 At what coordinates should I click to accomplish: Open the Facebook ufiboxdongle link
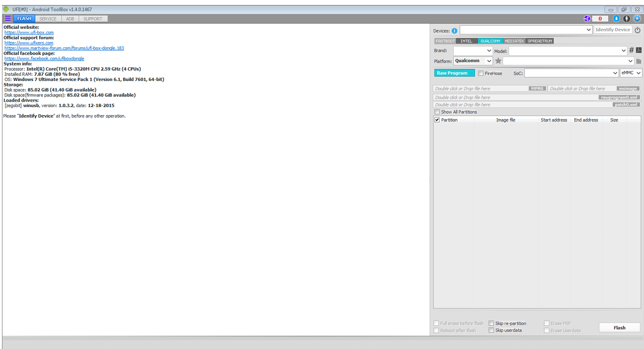pyautogui.click(x=44, y=58)
